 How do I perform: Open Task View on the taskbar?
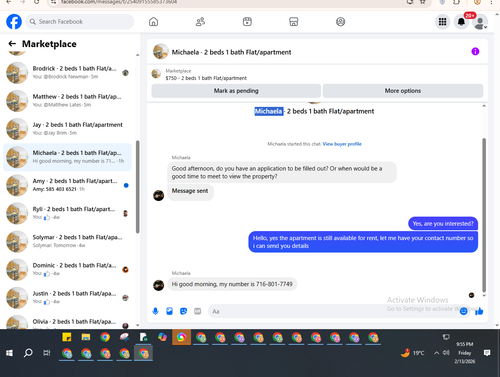[x=47, y=353]
